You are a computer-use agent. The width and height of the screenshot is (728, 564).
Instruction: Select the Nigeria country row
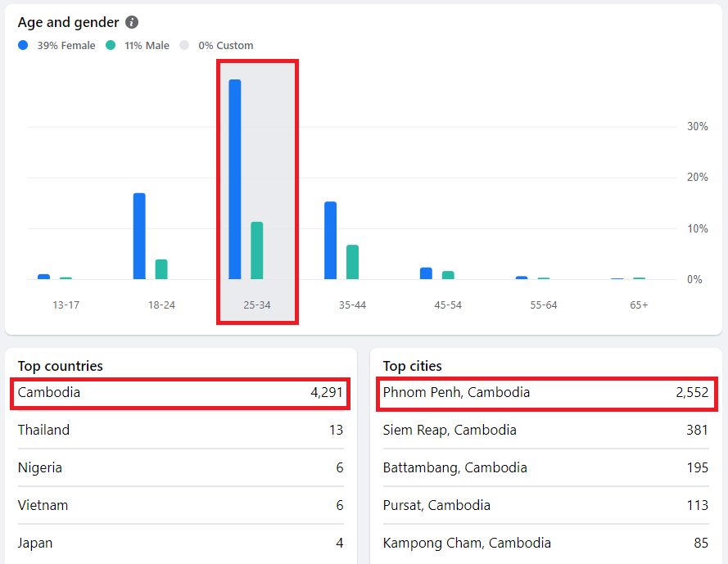(180, 467)
